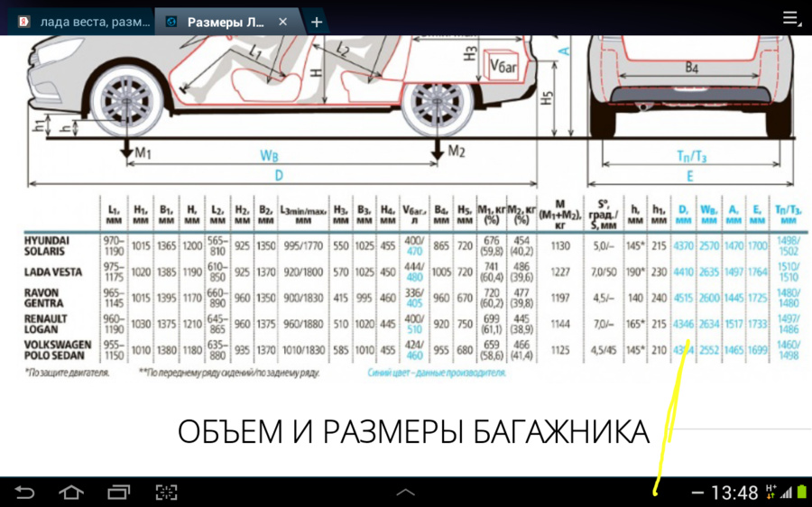812x507 pixels.
Task: Open the clock showing 13:48
Action: point(734,492)
